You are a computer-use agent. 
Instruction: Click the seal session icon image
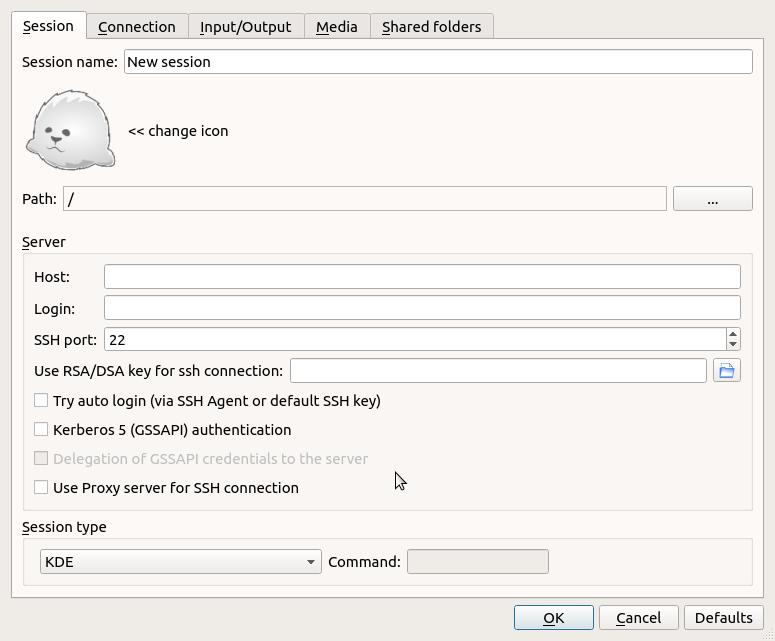click(x=70, y=130)
